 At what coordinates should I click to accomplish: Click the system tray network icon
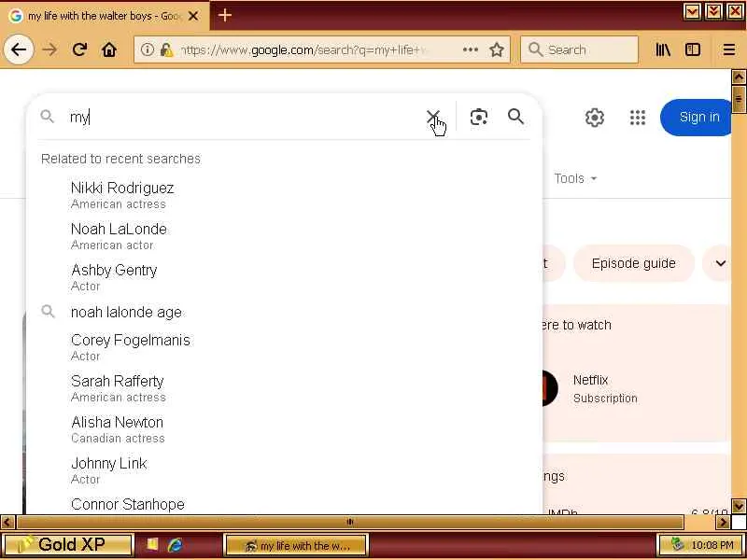coord(676,544)
